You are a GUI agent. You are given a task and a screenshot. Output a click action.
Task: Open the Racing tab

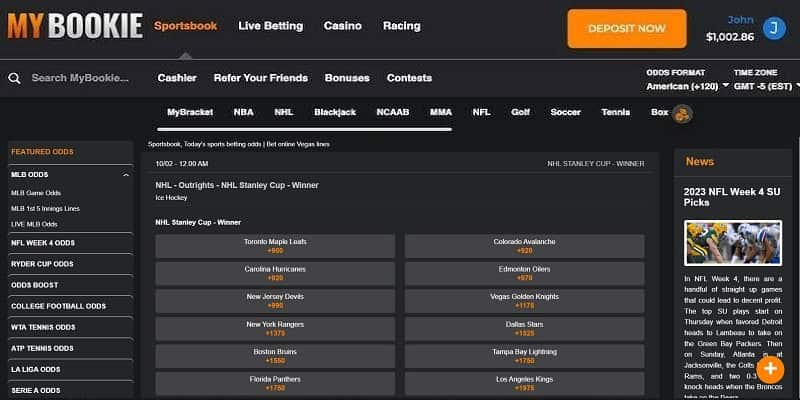click(x=402, y=26)
